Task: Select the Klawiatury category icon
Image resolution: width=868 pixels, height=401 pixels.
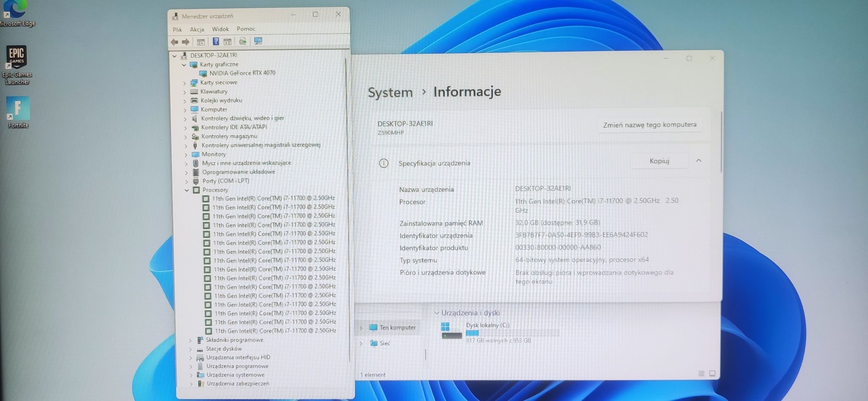Action: point(194,92)
